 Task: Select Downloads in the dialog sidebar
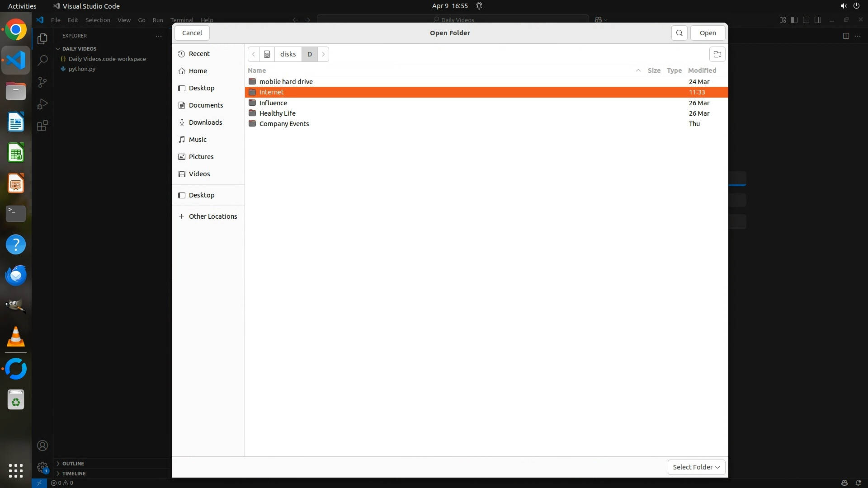[205, 122]
